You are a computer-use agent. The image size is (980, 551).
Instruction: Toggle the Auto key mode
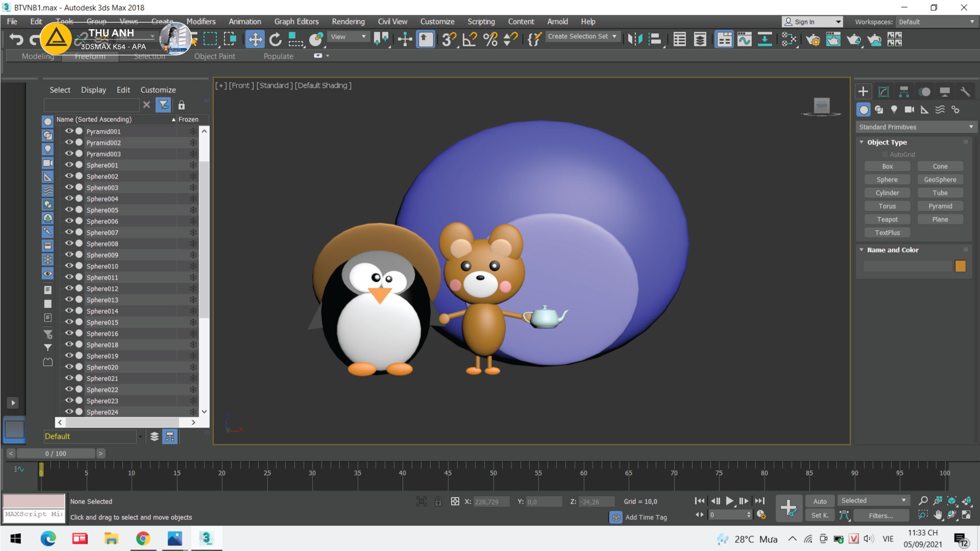820,502
